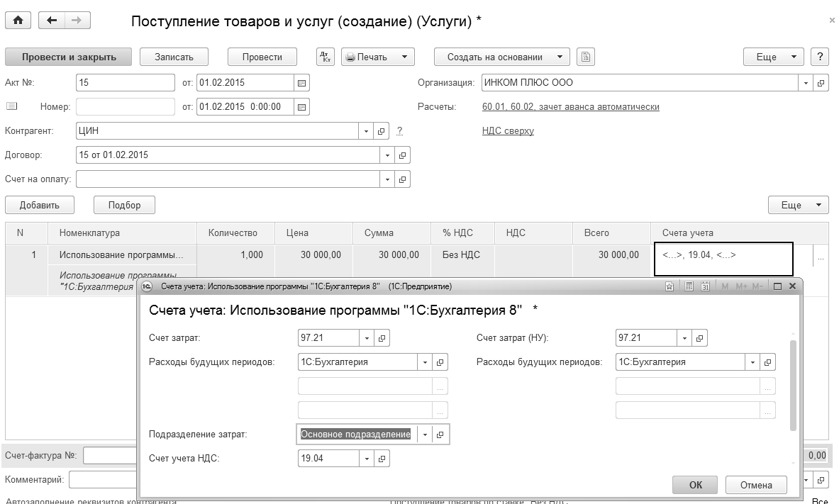Open the calculator icon in dialog title bar

(689, 287)
